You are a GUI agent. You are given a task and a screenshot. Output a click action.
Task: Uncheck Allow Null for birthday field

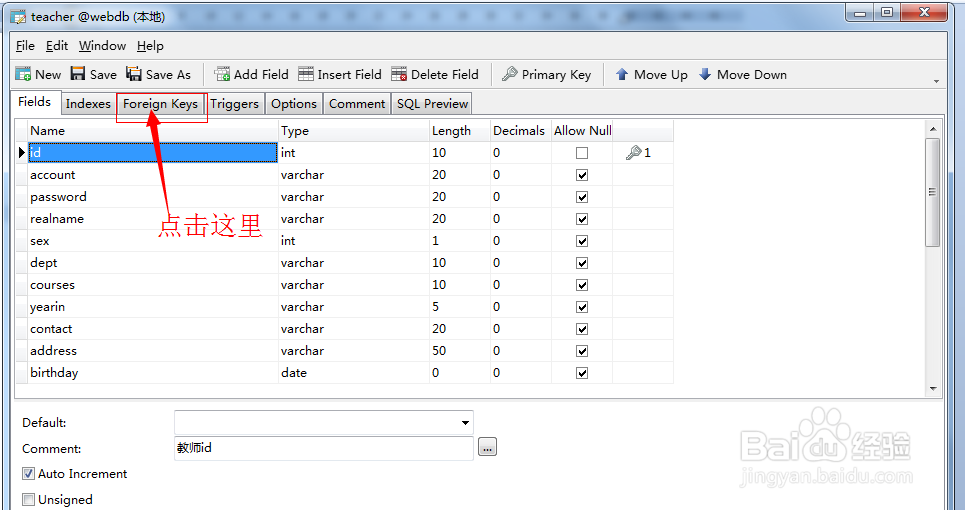582,373
